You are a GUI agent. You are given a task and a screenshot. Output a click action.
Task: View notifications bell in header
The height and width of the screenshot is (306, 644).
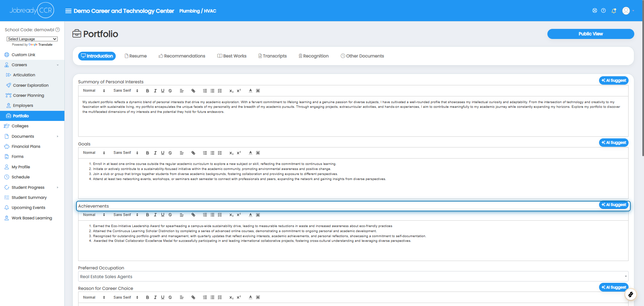[614, 11]
